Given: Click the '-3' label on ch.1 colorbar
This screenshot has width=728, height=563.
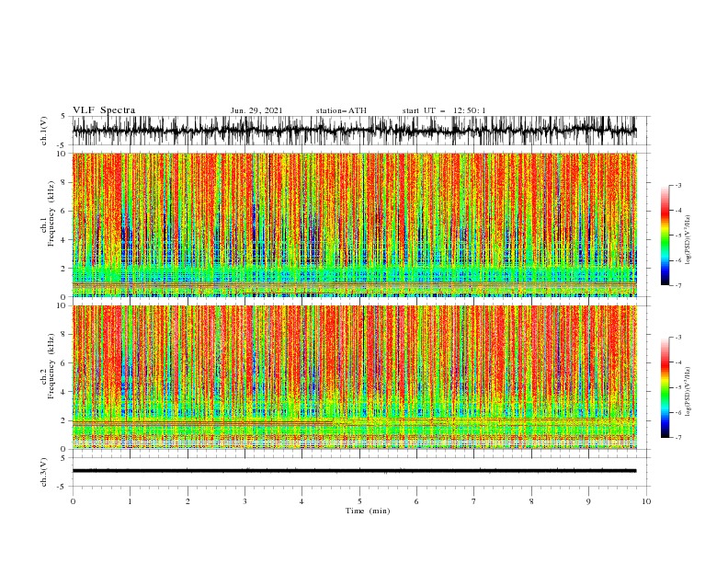Looking at the screenshot, I should [x=678, y=185].
